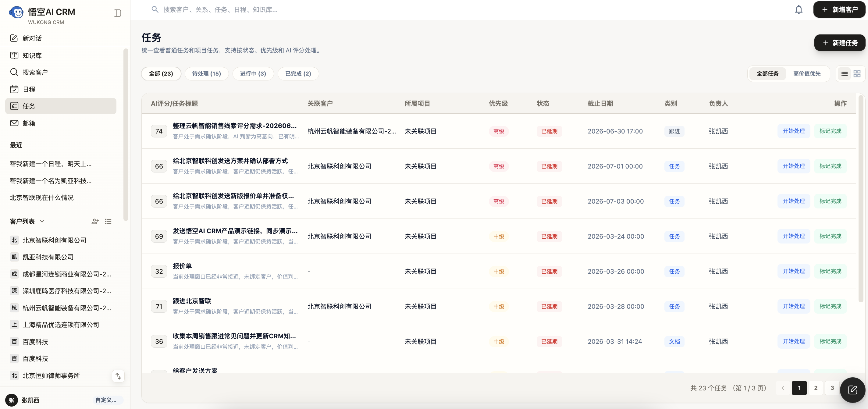This screenshot has width=868, height=409.
Task: Open customer 深圳鹿鸣医疗科技有限公司
Action: pos(61,291)
